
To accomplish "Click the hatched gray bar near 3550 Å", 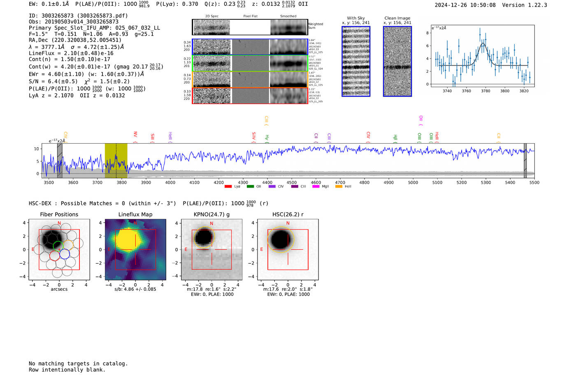I will pyautogui.click(x=60, y=160).
